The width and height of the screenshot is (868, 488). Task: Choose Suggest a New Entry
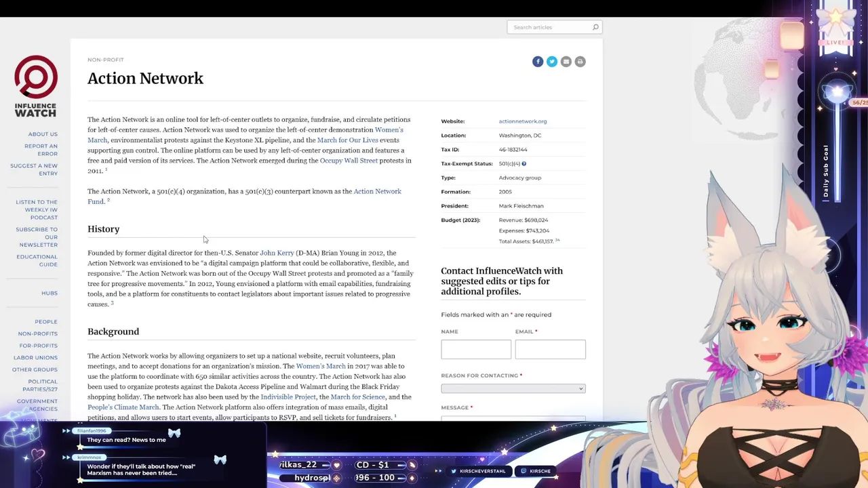coord(34,169)
